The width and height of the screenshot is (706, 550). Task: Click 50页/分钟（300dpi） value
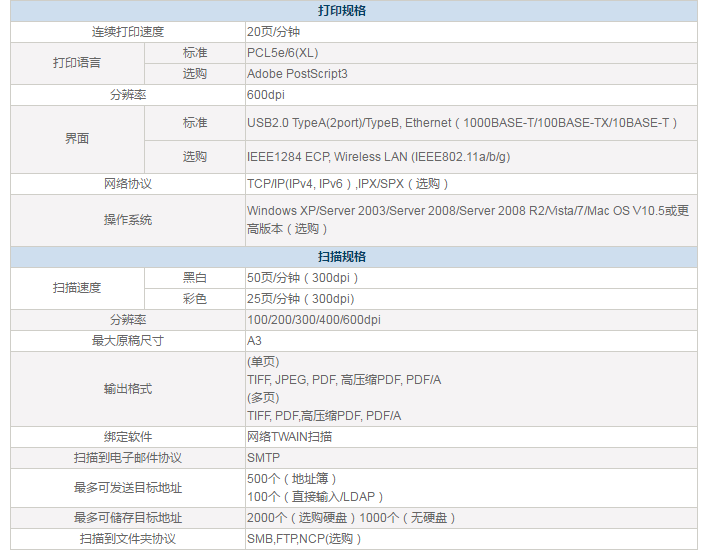click(x=303, y=278)
